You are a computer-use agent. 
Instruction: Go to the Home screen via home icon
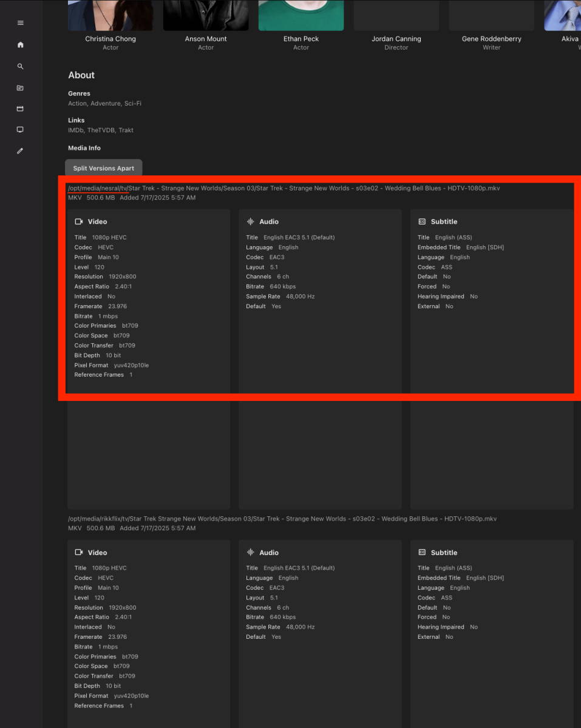click(20, 44)
